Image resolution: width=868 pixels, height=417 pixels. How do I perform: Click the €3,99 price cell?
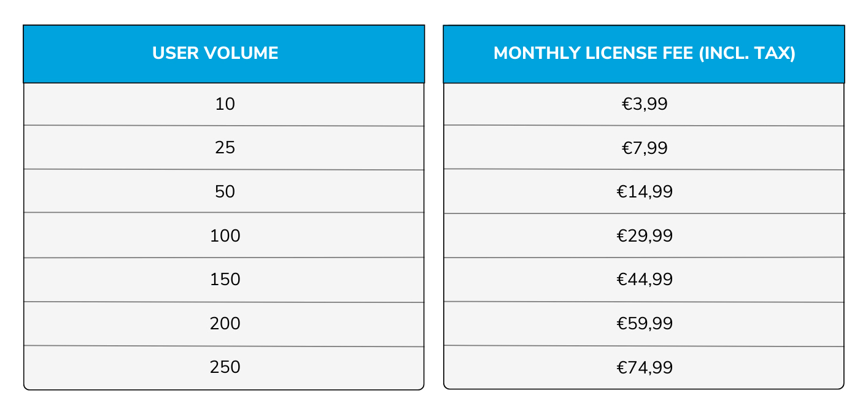(644, 104)
